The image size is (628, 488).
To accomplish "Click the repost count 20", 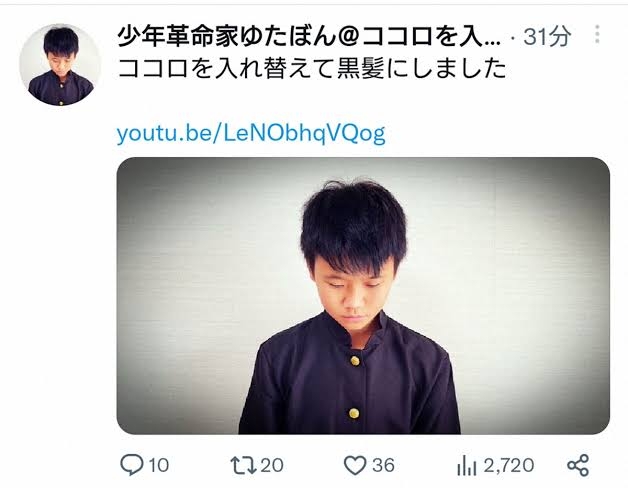I will pyautogui.click(x=272, y=466).
